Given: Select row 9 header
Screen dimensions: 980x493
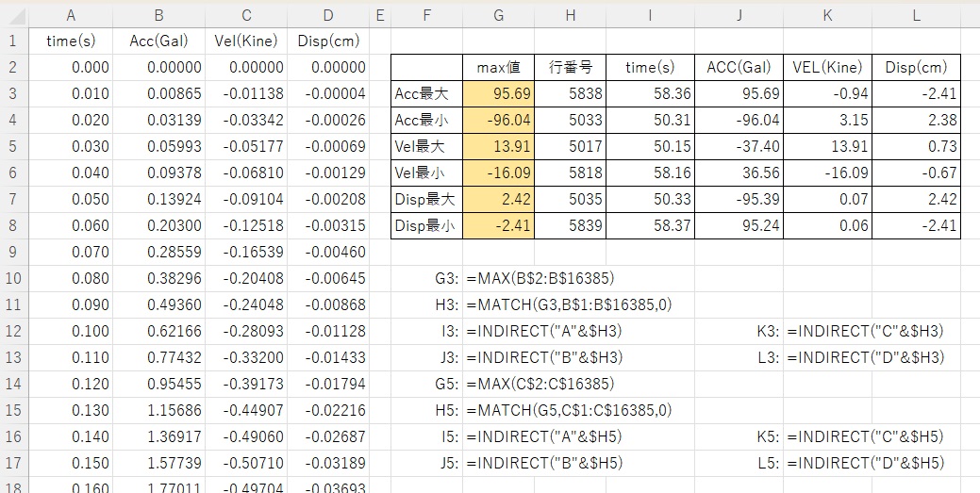Looking at the screenshot, I should tap(13, 253).
